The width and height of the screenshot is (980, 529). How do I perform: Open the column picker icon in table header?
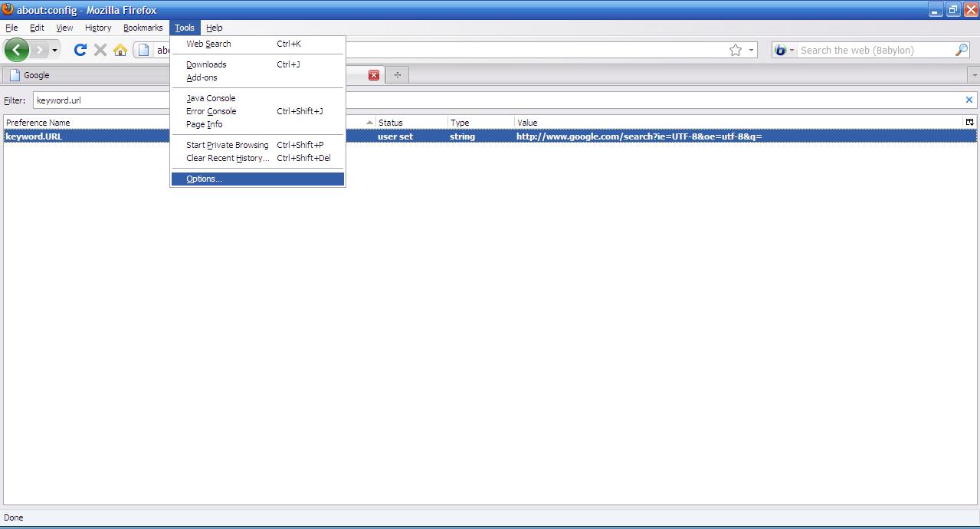pos(969,123)
